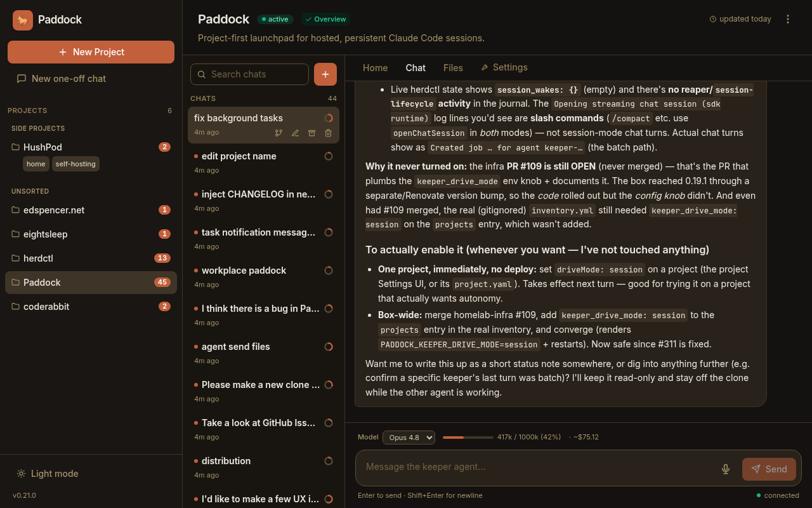
Task: Click the context usage progress bar
Action: [x=468, y=438]
